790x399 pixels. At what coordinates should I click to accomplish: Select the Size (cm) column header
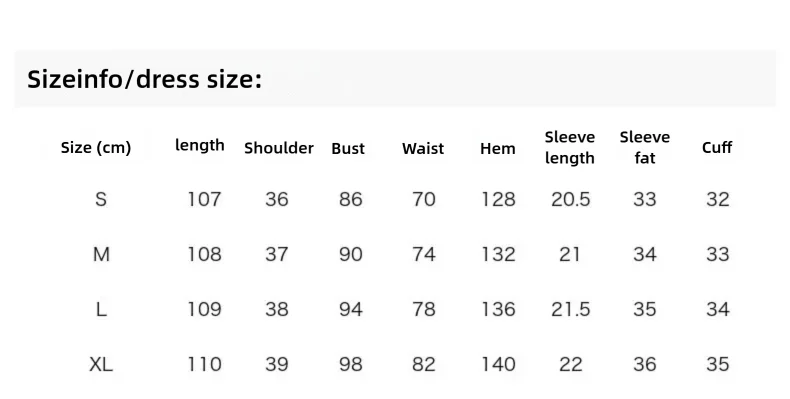click(96, 148)
